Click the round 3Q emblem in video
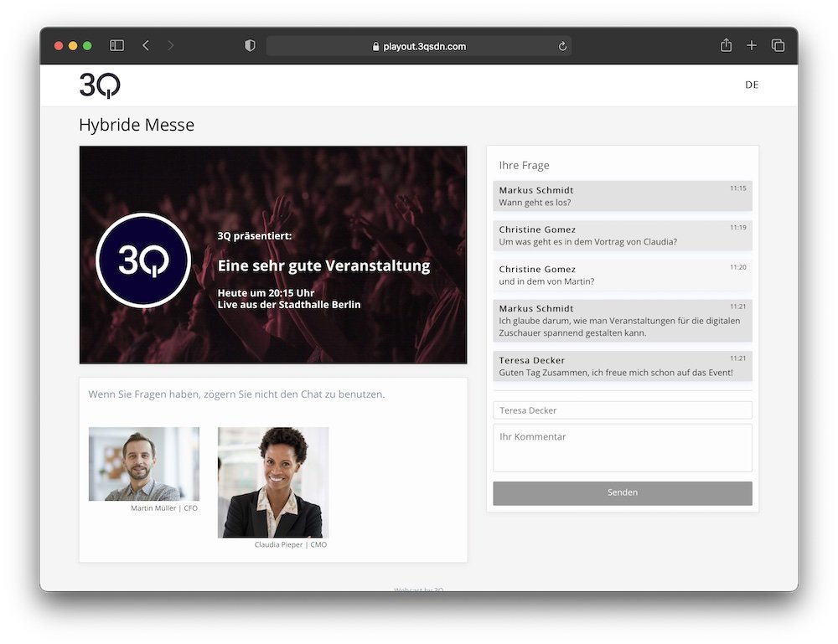The image size is (838, 644). pos(143,260)
